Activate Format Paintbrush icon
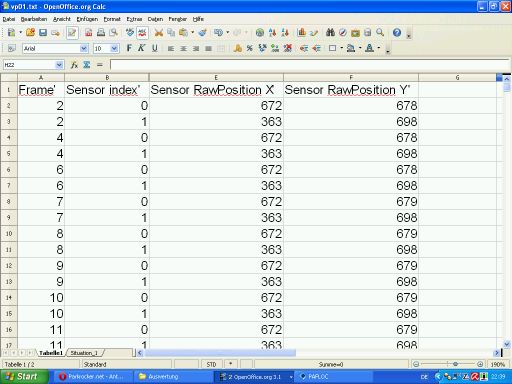The image size is (512, 384). (x=202, y=32)
